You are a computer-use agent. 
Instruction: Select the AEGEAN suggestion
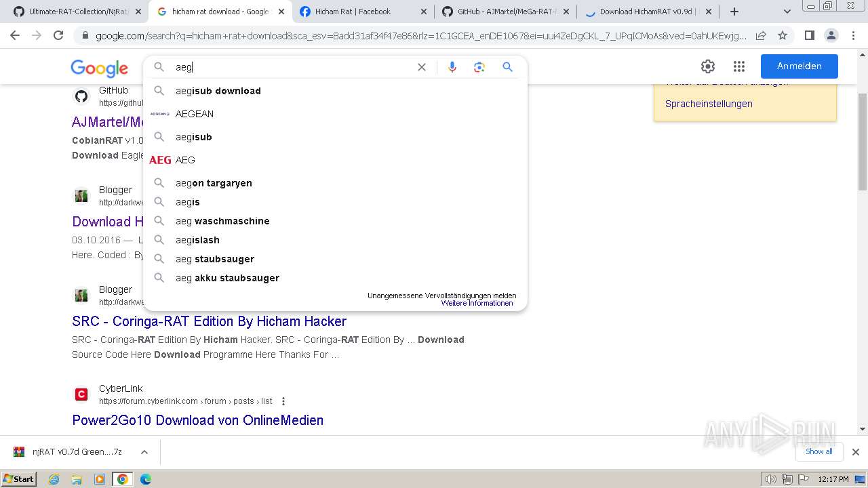tap(335, 114)
